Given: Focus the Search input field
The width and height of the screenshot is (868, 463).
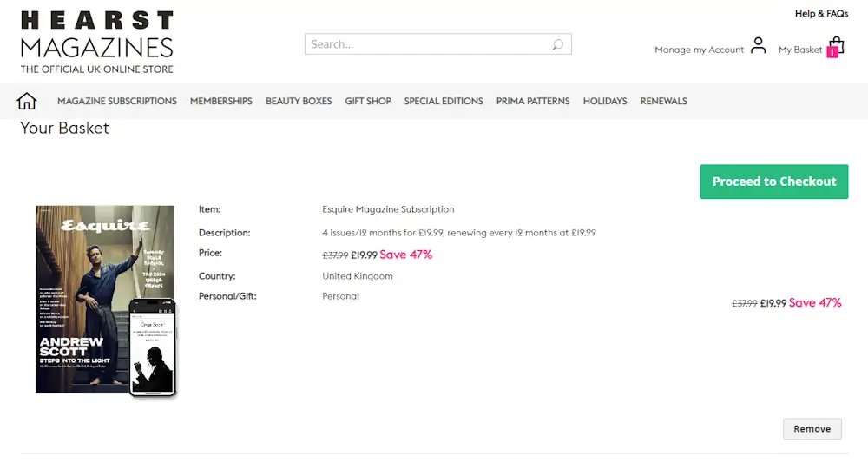Looking at the screenshot, I should pos(437,44).
